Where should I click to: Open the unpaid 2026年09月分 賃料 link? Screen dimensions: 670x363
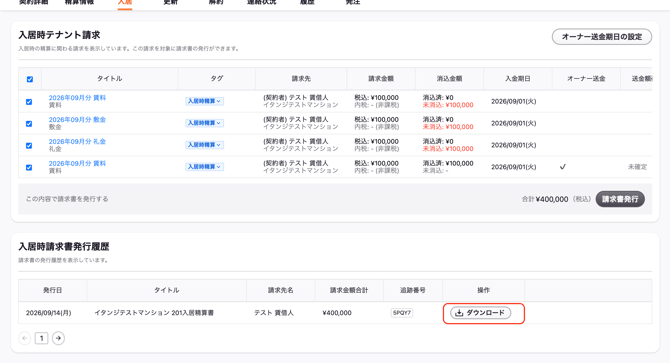point(77,98)
